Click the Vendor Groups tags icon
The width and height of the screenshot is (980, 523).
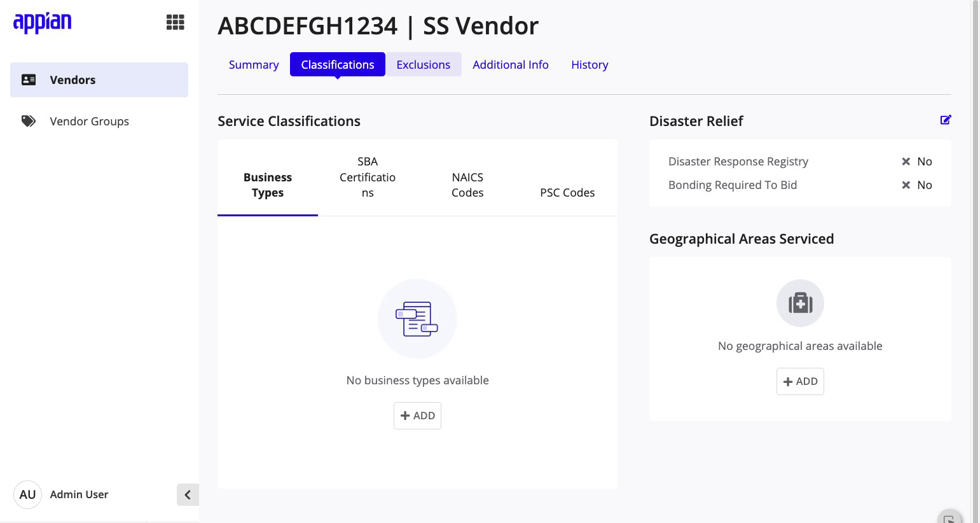point(29,121)
